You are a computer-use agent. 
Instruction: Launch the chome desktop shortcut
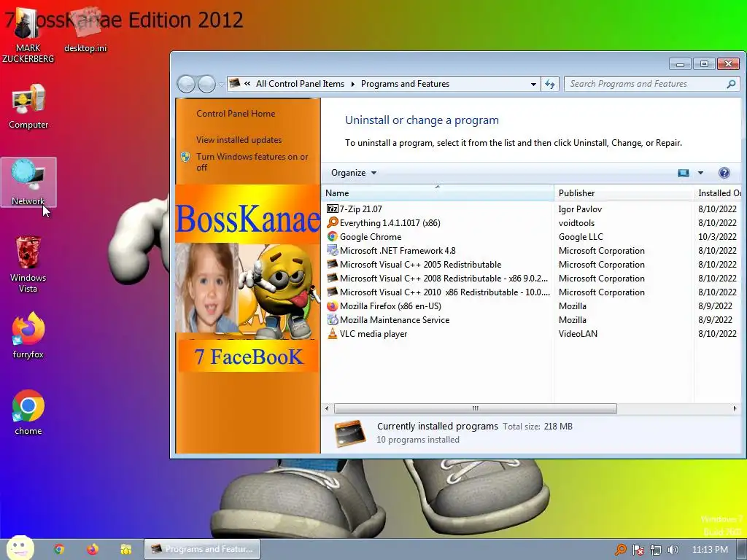[x=28, y=412]
